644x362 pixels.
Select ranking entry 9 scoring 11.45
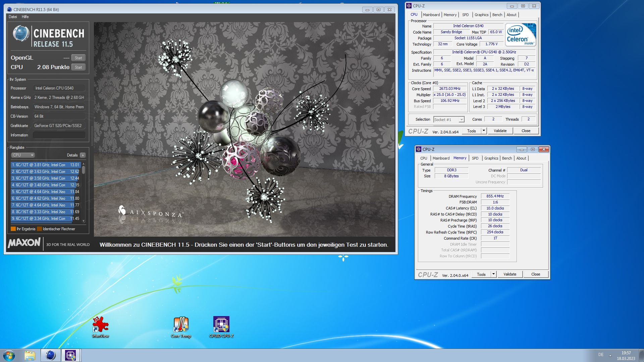point(46,219)
